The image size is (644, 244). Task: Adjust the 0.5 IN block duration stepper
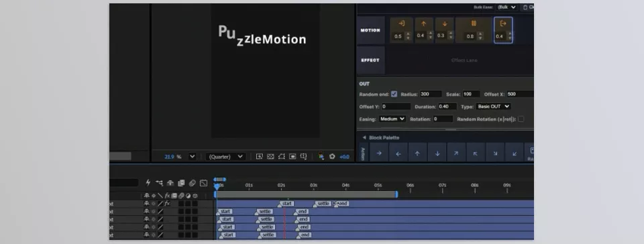tap(408, 36)
